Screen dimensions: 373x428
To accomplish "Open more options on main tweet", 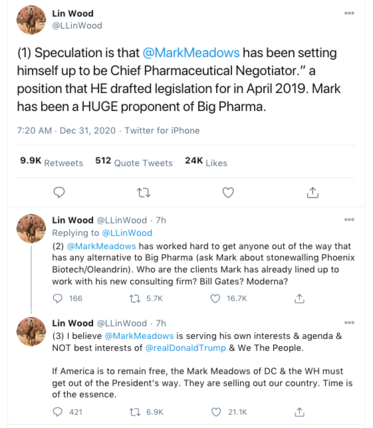I will click(349, 13).
